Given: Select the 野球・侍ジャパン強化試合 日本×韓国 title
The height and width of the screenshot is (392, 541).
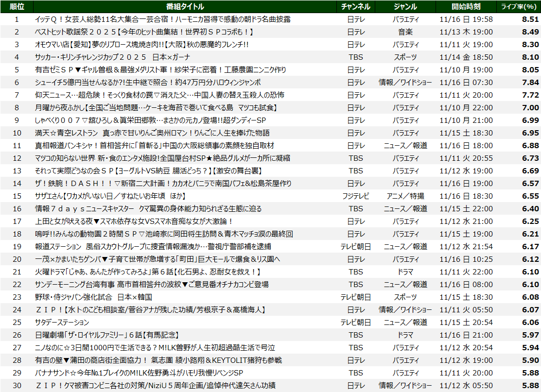Looking at the screenshot, I should (94, 297).
